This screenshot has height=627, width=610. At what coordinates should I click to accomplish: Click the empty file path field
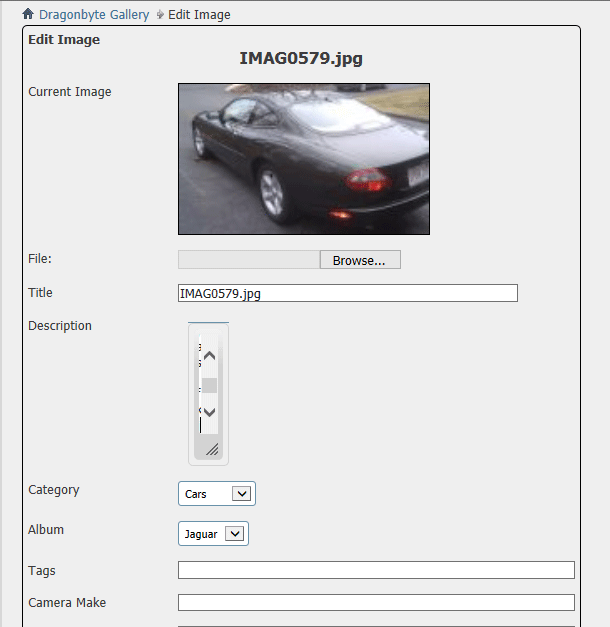point(249,260)
